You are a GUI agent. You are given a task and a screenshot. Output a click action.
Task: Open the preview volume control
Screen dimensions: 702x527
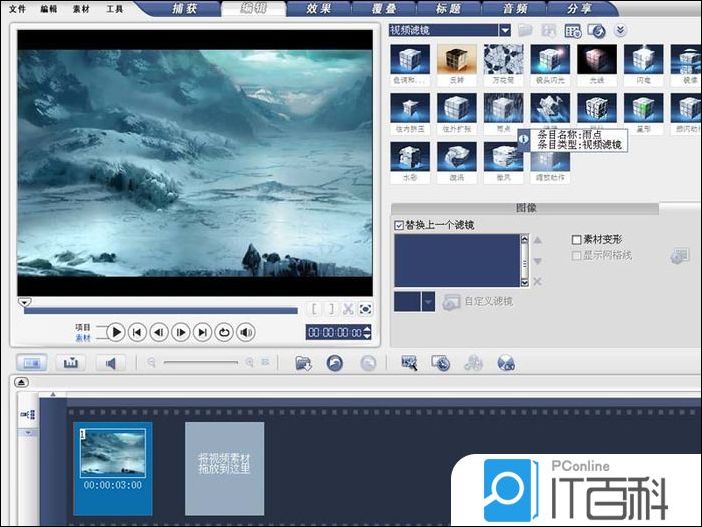click(x=246, y=332)
